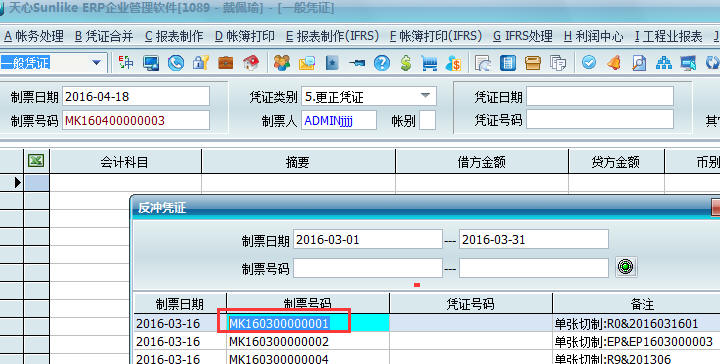Click the document magnifier preview icon
Image resolution: width=720 pixels, height=364 pixels.
click(x=639, y=63)
